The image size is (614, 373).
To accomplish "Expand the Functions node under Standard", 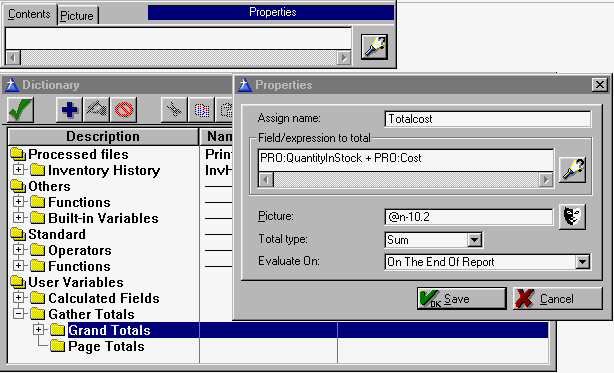I will pos(18,266).
